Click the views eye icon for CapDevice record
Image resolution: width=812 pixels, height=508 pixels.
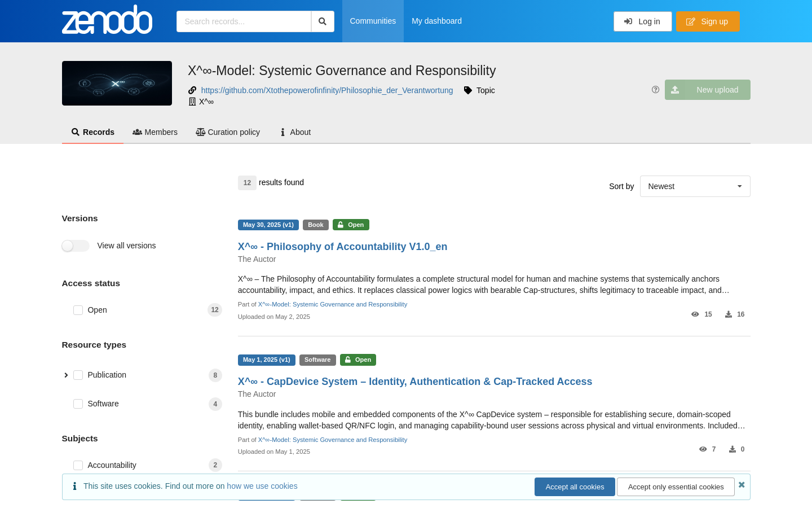point(703,449)
